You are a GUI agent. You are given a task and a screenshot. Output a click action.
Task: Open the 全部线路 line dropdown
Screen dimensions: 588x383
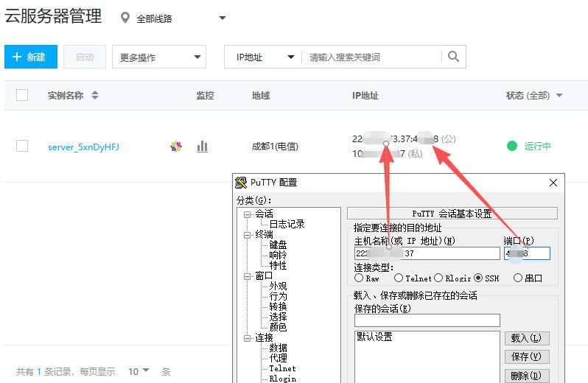pyautogui.click(x=175, y=18)
